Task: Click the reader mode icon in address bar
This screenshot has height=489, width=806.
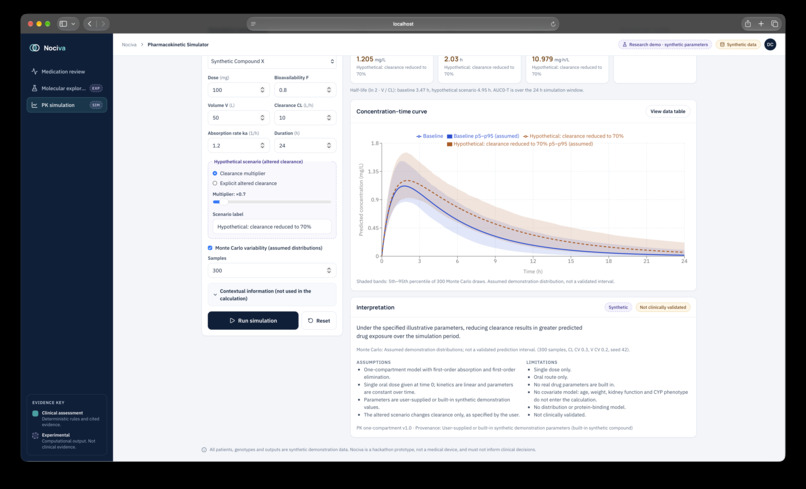Action: tap(253, 24)
